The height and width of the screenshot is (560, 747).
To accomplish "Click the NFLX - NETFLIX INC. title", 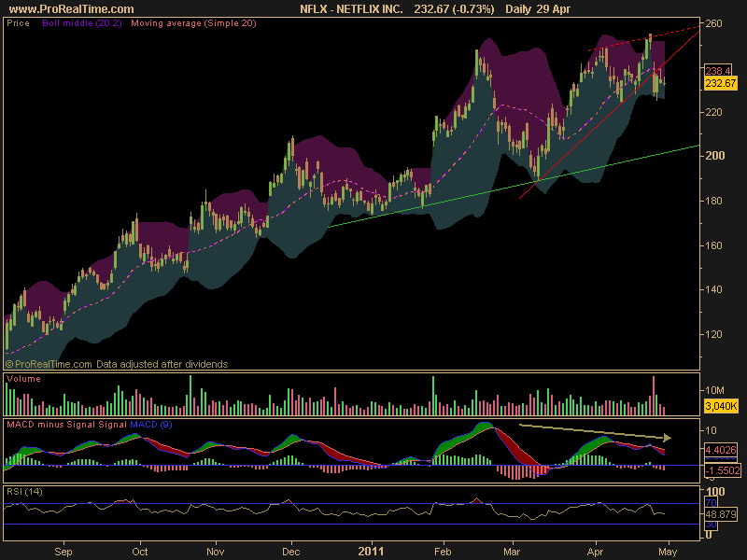I will coord(351,9).
